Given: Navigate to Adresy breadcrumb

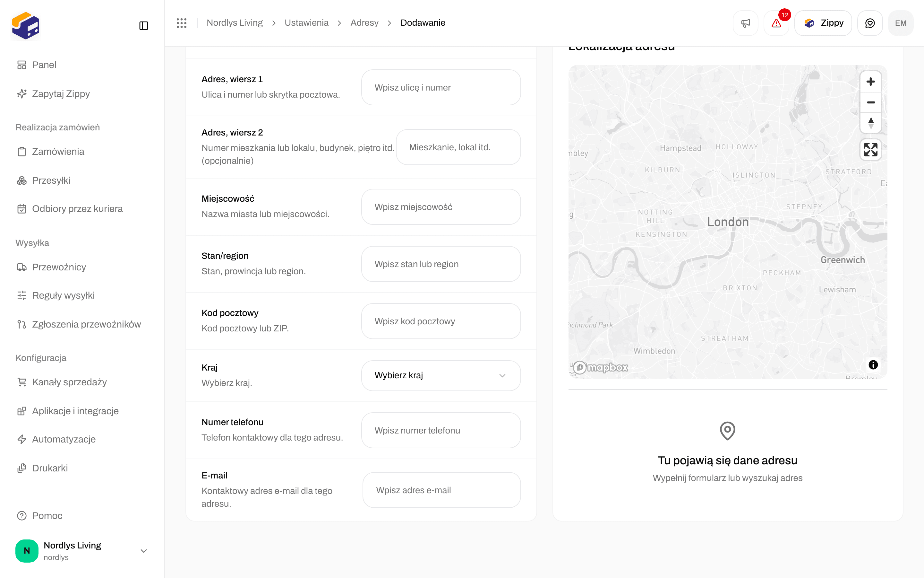Looking at the screenshot, I should (x=364, y=23).
